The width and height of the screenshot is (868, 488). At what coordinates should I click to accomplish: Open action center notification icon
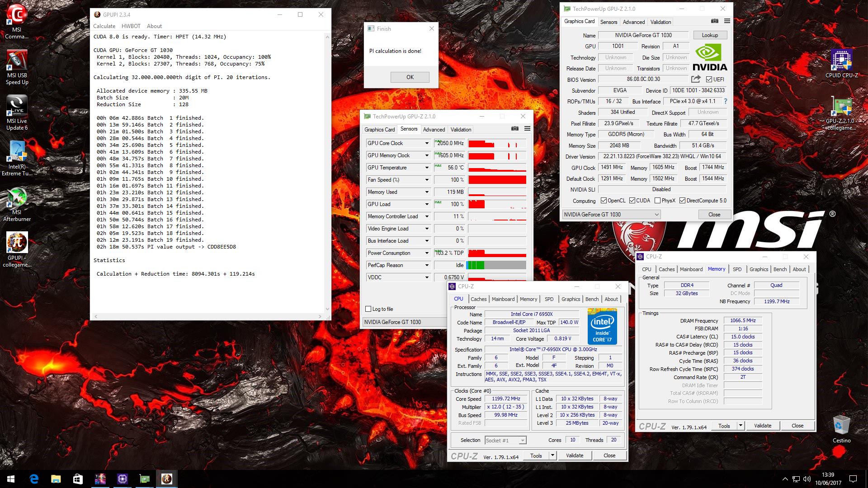click(x=853, y=479)
